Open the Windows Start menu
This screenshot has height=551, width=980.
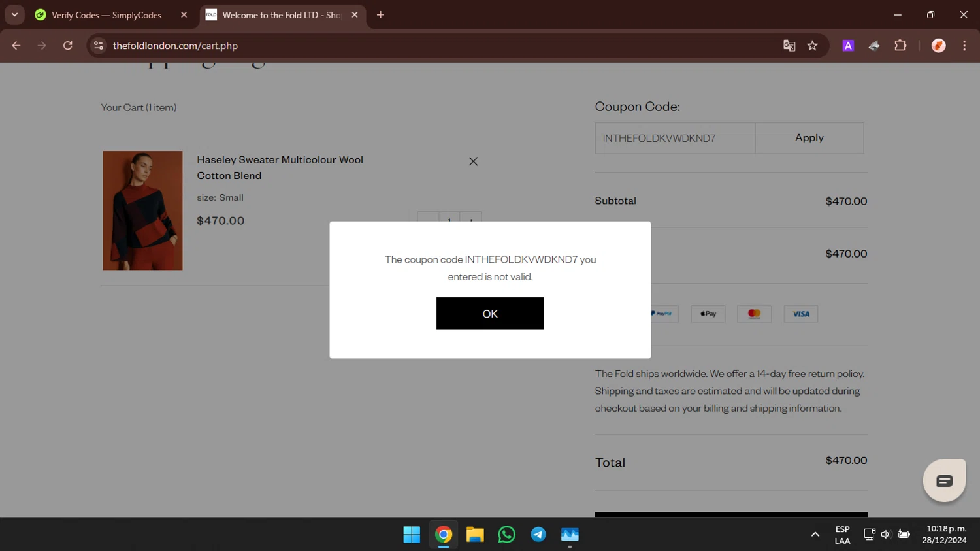pyautogui.click(x=412, y=535)
